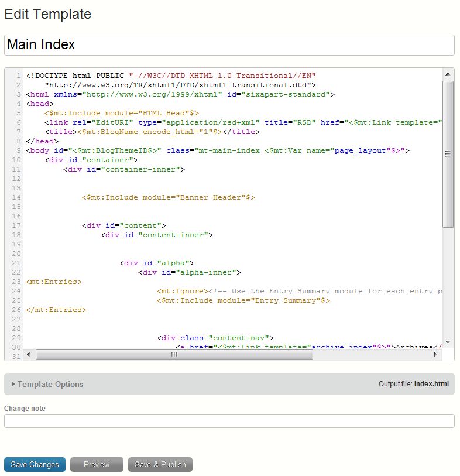Click the horizontal scroll left arrow
Viewport: 460px width, 476px height.
[29, 354]
